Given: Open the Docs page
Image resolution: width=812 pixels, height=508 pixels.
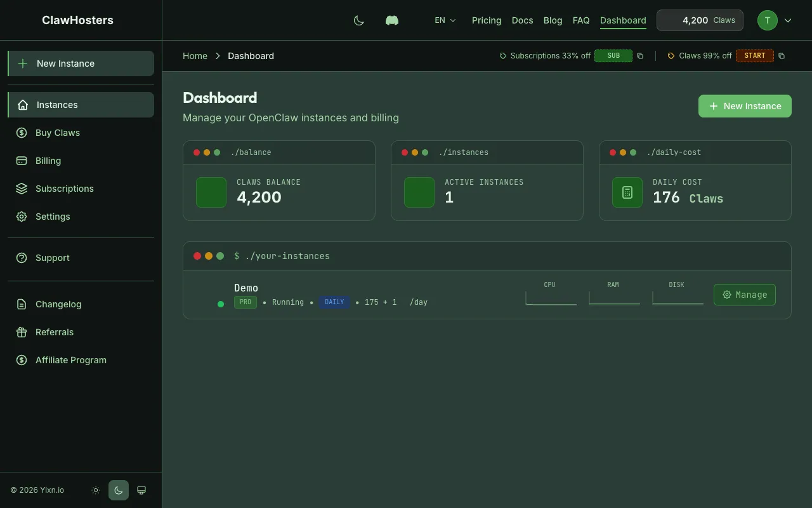Looking at the screenshot, I should pos(522,20).
